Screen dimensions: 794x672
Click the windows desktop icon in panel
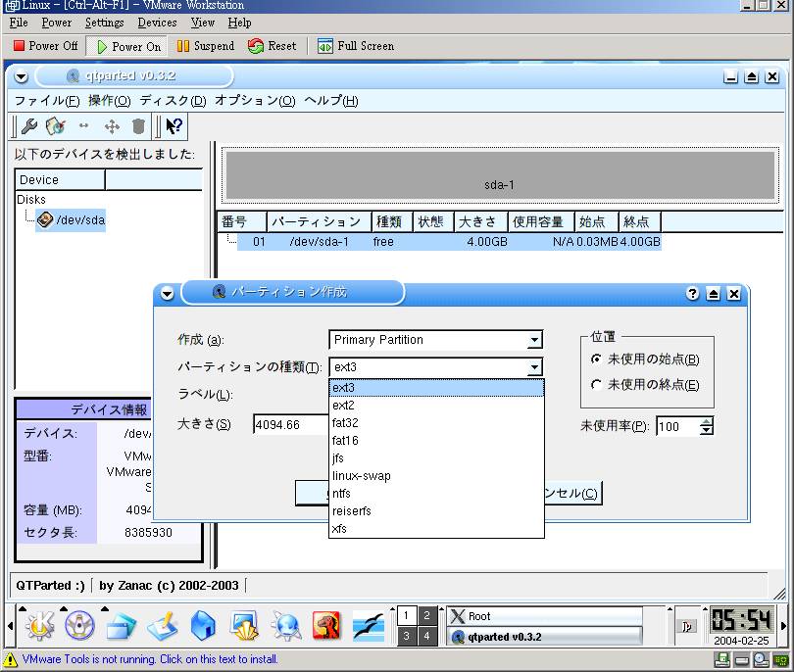pyautogui.click(x=121, y=626)
